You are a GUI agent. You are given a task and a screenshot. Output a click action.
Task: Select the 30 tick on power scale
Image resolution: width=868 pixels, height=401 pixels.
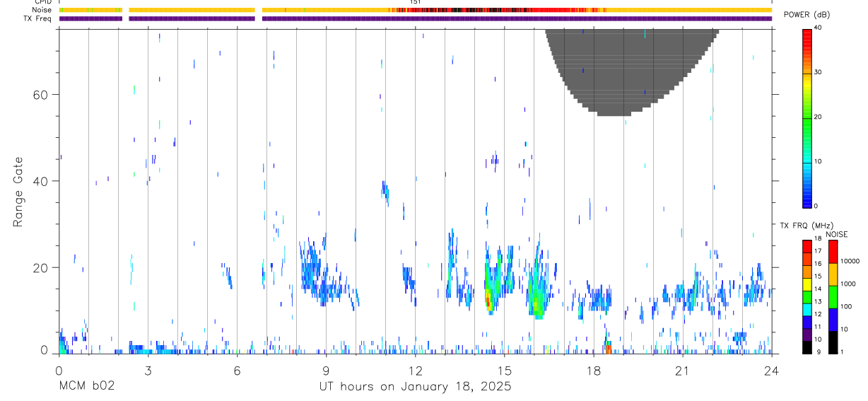[x=818, y=73]
